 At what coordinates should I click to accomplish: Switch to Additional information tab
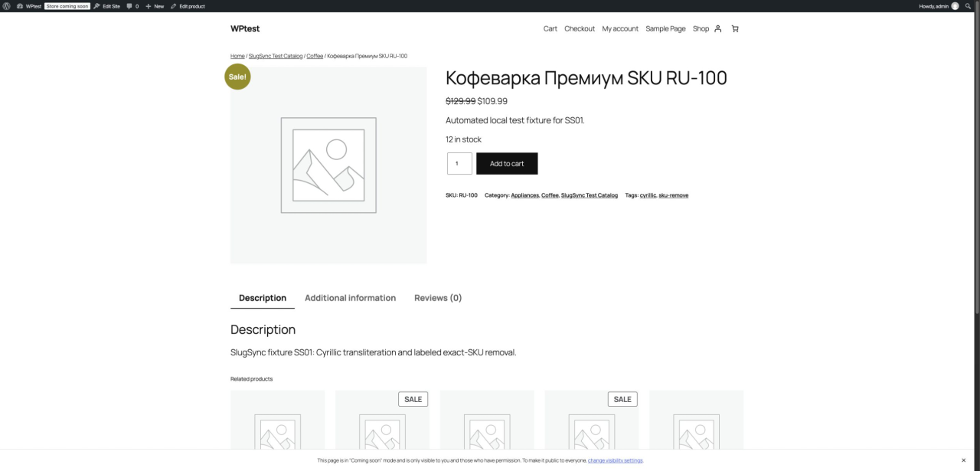tap(350, 298)
